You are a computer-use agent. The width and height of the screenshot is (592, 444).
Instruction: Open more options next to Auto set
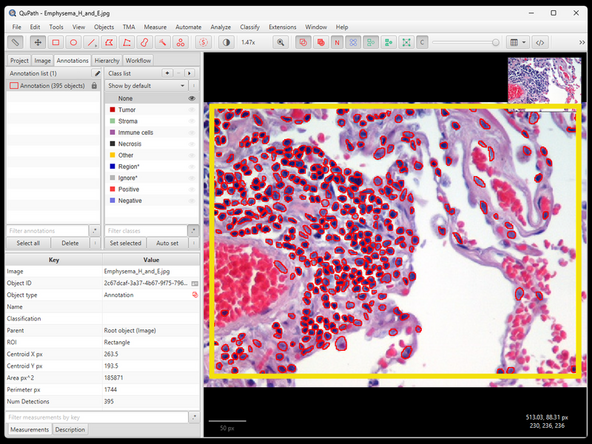(x=194, y=243)
